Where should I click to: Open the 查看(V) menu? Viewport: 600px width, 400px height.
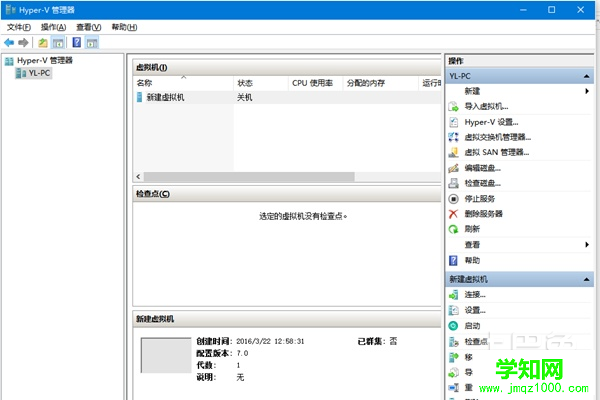pyautogui.click(x=89, y=27)
